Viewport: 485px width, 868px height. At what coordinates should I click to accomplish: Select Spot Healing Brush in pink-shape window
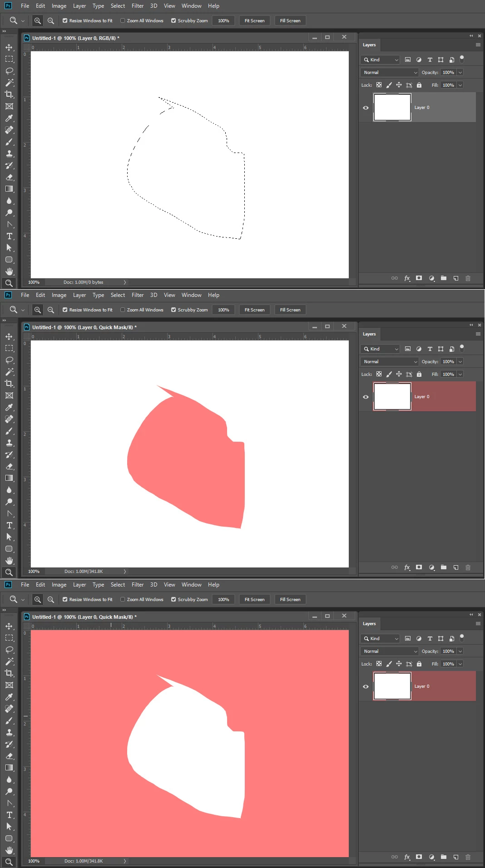click(9, 419)
